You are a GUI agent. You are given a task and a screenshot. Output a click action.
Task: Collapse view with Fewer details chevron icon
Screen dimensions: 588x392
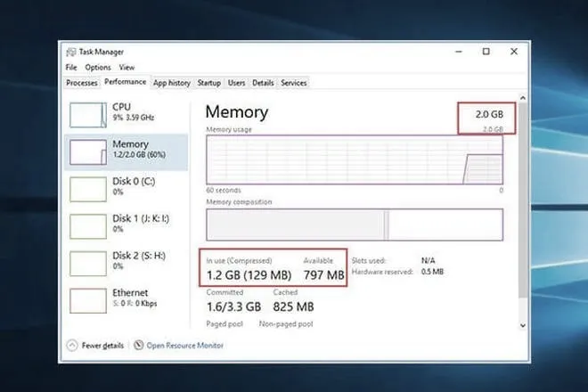click(72, 346)
